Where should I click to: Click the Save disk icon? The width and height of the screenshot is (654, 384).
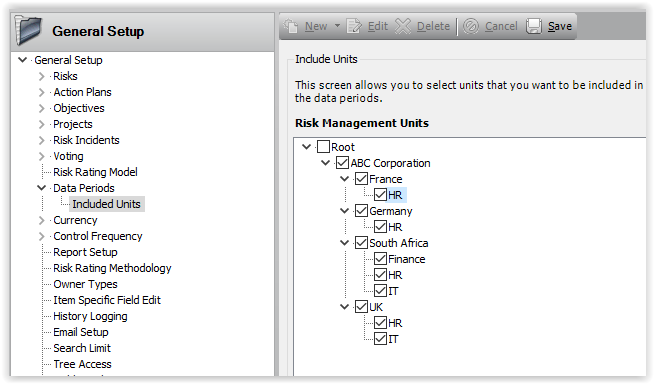[534, 26]
